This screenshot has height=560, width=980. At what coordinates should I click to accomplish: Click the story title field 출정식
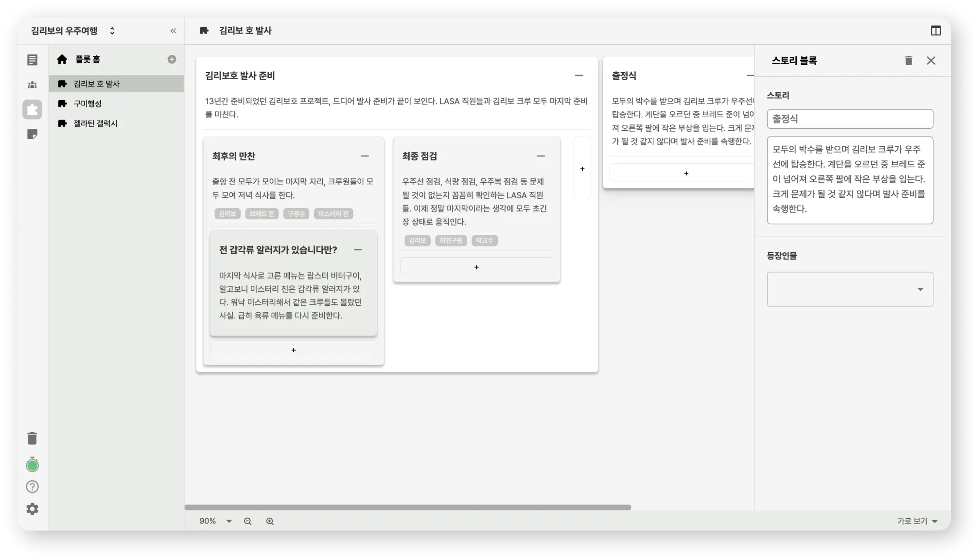[x=850, y=119]
